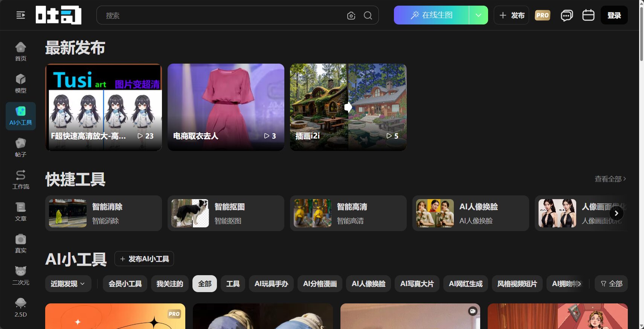Open the 人像画面优化 quick tool card
This screenshot has height=329, width=644.
coord(581,213)
